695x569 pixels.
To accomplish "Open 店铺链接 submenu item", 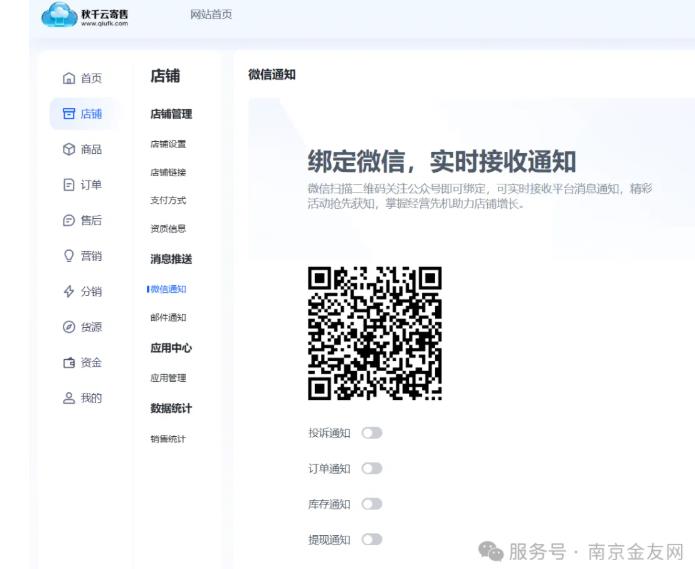I will (x=168, y=172).
